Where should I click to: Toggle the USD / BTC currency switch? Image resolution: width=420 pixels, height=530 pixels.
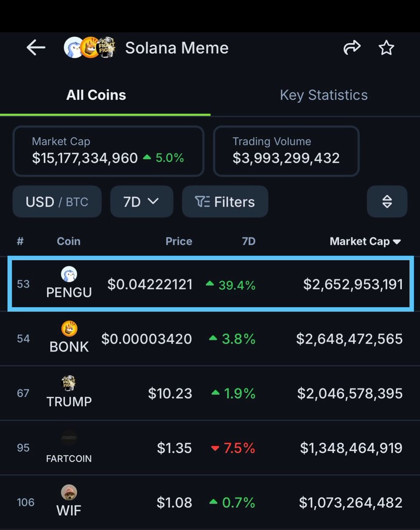point(57,202)
